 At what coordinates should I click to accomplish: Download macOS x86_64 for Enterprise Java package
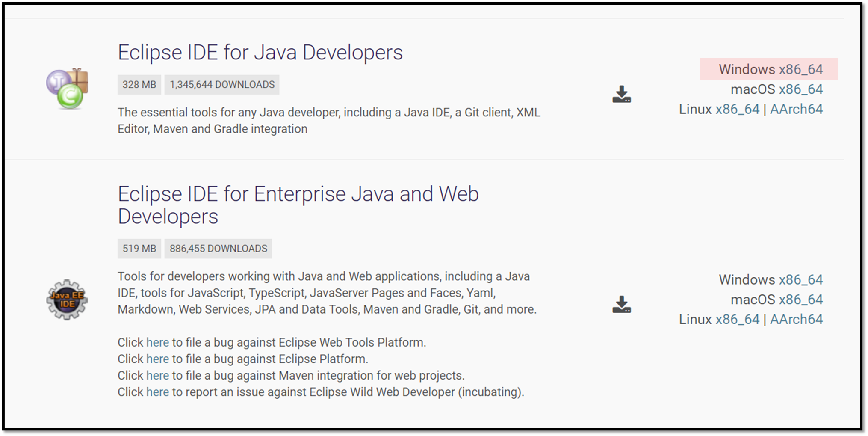800,300
